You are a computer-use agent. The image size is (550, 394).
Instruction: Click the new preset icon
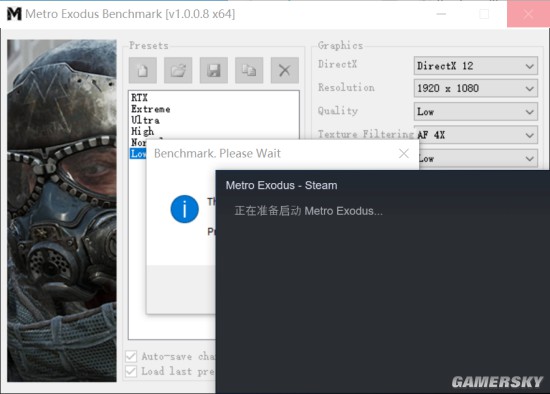(x=143, y=70)
